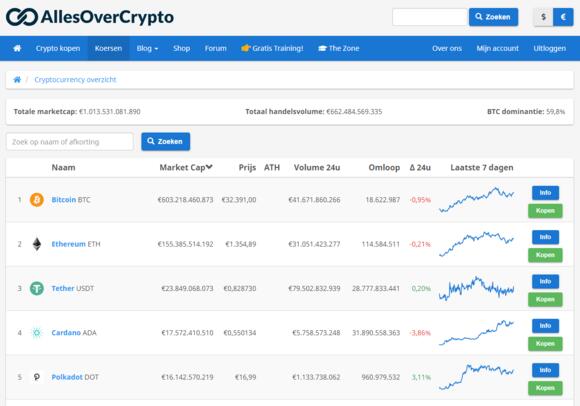
Task: Select Koersen in navigation bar
Action: [x=108, y=48]
